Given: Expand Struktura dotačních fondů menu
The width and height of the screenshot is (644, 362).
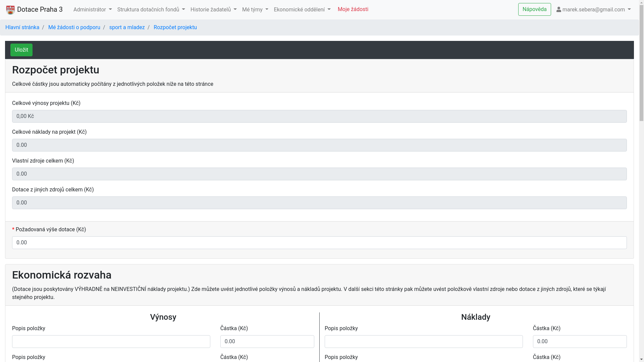Looking at the screenshot, I should pos(151,10).
